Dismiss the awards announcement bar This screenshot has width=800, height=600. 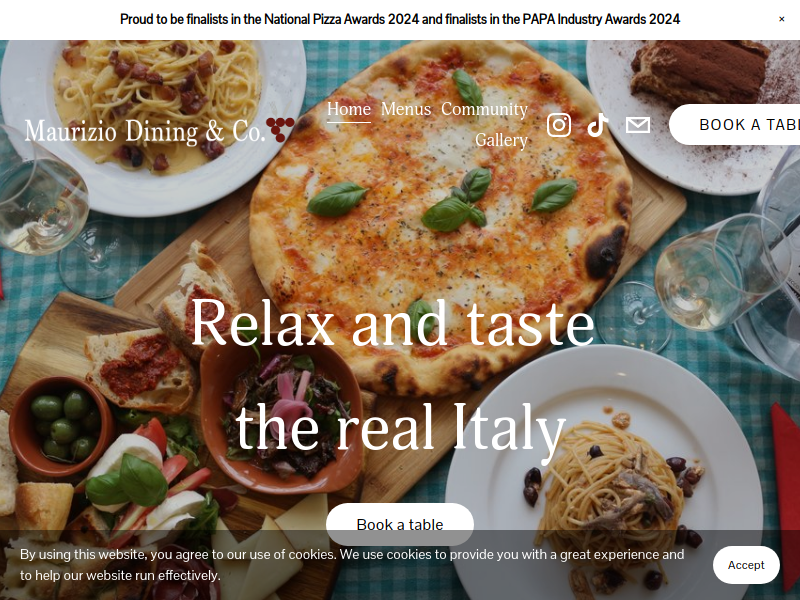click(781, 19)
